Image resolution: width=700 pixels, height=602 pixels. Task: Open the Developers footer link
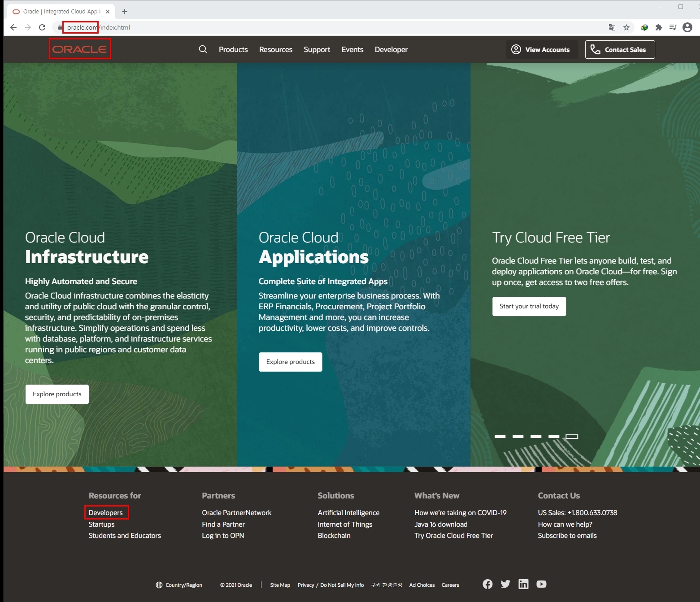click(x=105, y=512)
